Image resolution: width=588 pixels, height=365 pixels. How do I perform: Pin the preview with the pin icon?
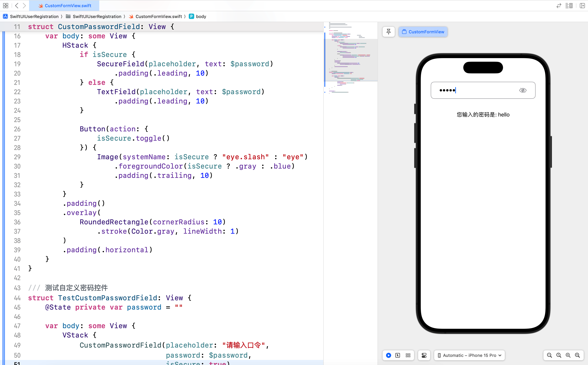(389, 32)
